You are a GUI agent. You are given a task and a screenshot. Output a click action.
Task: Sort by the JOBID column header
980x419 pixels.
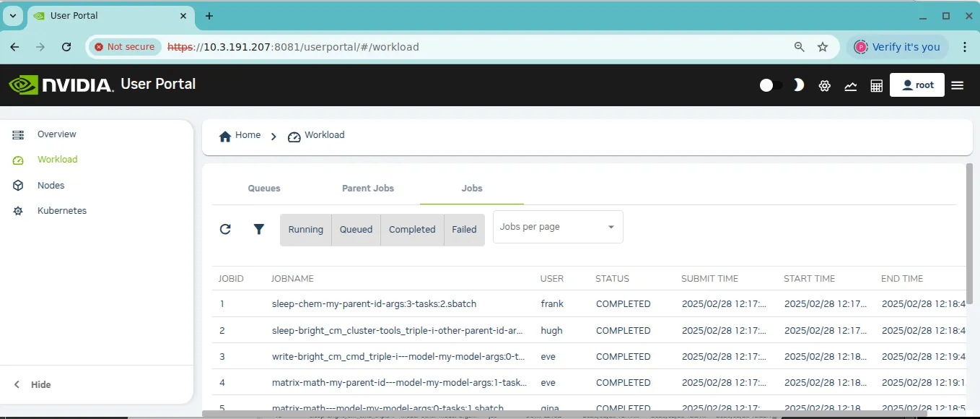(231, 279)
